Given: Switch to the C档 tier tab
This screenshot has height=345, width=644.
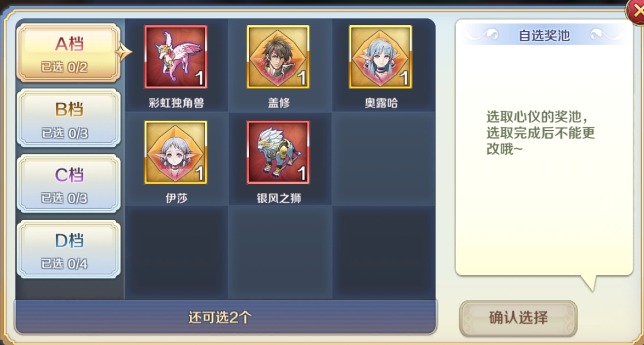Looking at the screenshot, I should (69, 183).
